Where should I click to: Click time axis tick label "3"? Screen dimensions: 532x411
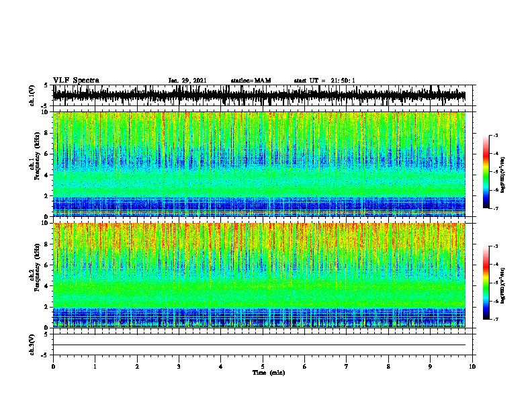click(179, 367)
